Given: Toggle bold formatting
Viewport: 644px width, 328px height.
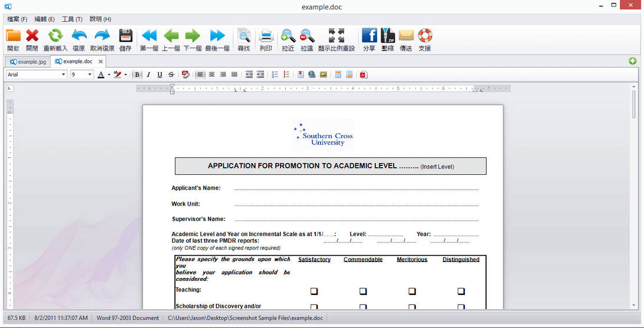Looking at the screenshot, I should pos(137,74).
